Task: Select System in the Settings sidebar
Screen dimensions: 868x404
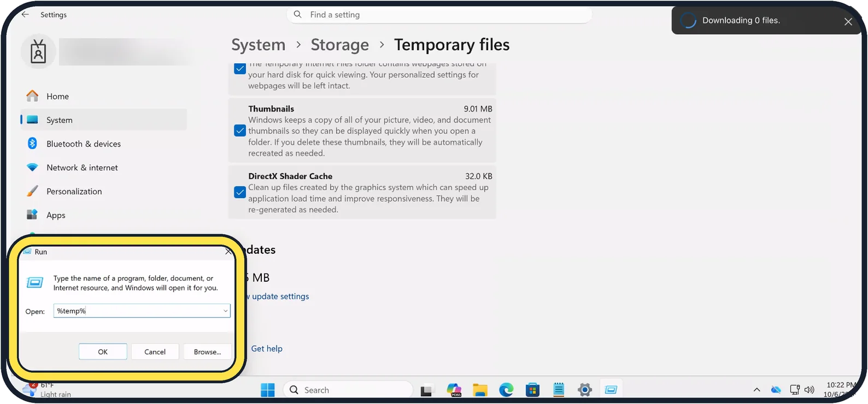Action: click(x=104, y=120)
